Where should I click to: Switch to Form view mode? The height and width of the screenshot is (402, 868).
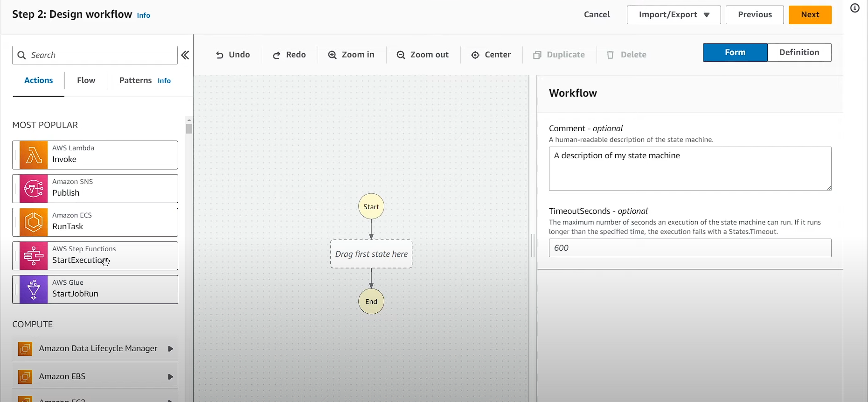tap(735, 52)
